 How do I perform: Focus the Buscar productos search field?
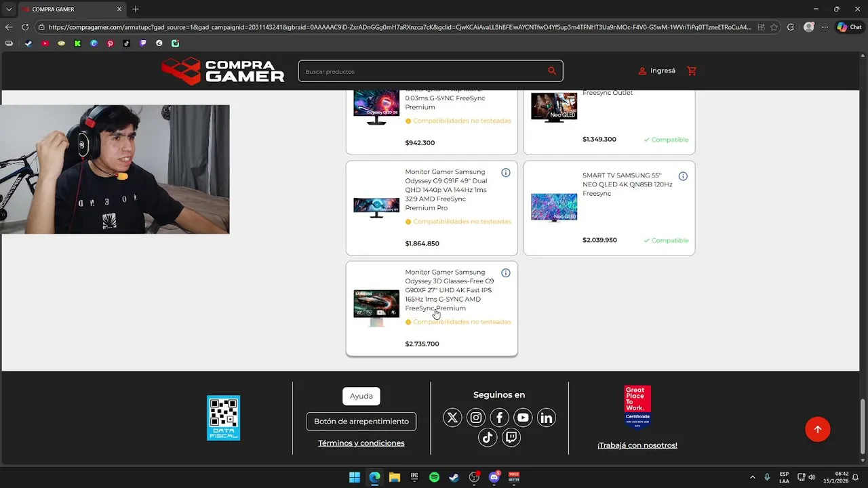431,71
